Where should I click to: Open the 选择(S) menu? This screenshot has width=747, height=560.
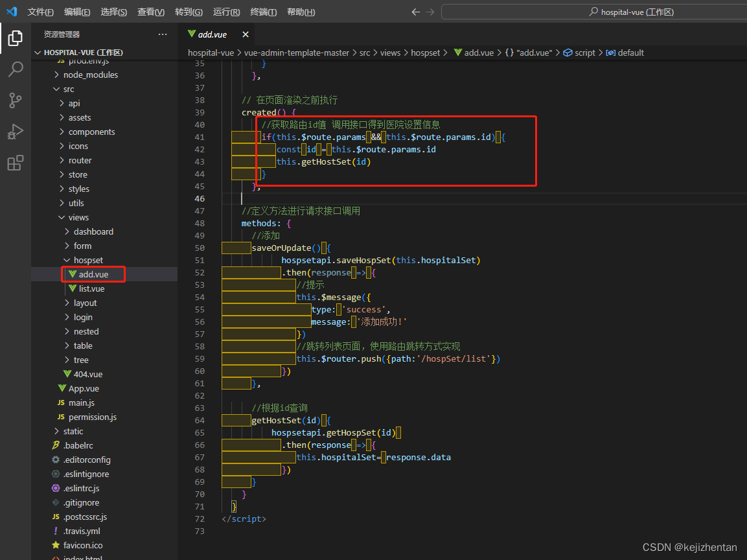[x=114, y=12]
